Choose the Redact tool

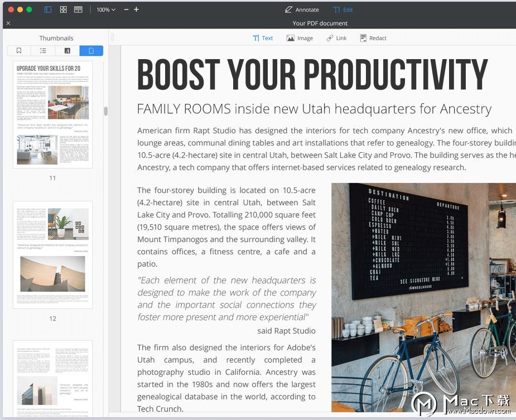pos(373,38)
